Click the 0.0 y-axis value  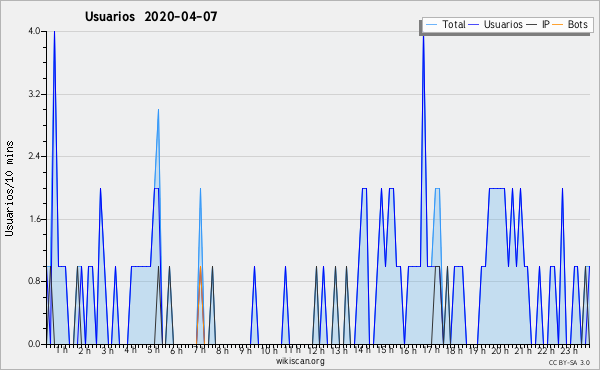pos(34,344)
